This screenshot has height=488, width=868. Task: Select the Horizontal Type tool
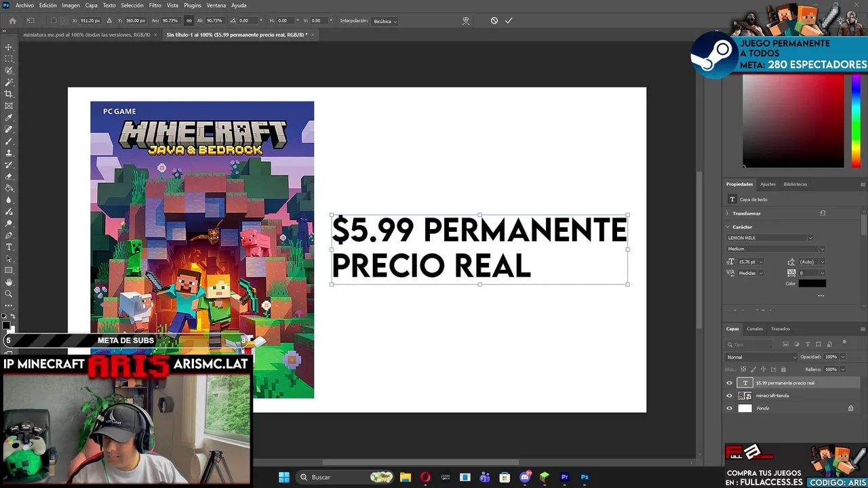pos(9,247)
